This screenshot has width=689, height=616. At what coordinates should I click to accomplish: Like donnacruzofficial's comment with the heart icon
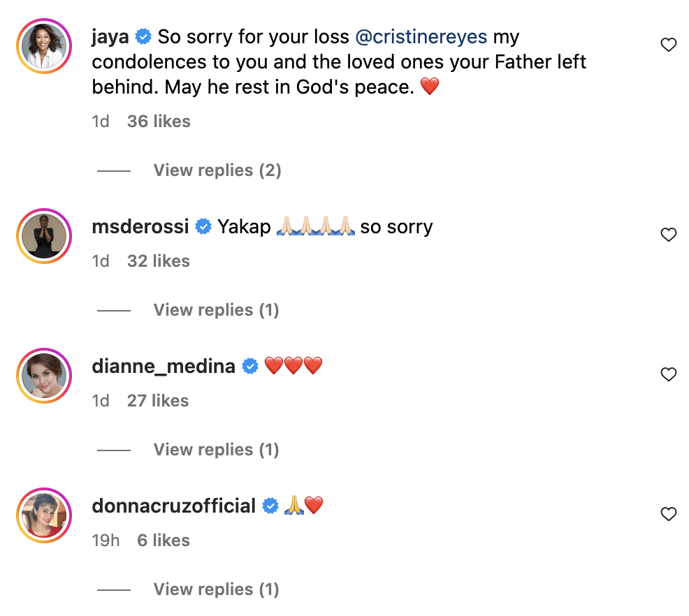point(669,514)
